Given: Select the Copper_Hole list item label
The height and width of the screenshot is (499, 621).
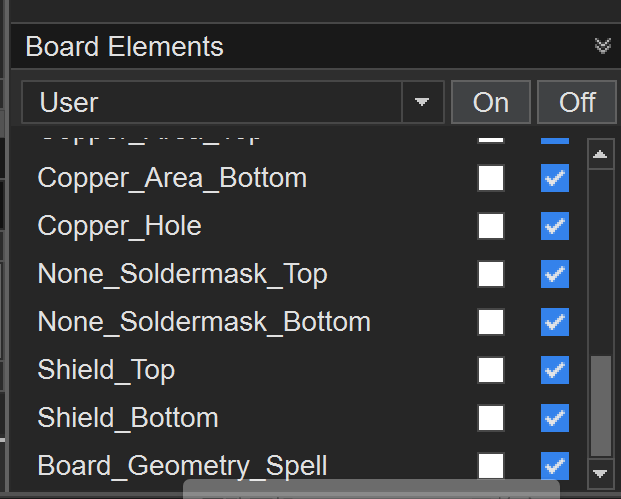Looking at the screenshot, I should click(x=119, y=226).
